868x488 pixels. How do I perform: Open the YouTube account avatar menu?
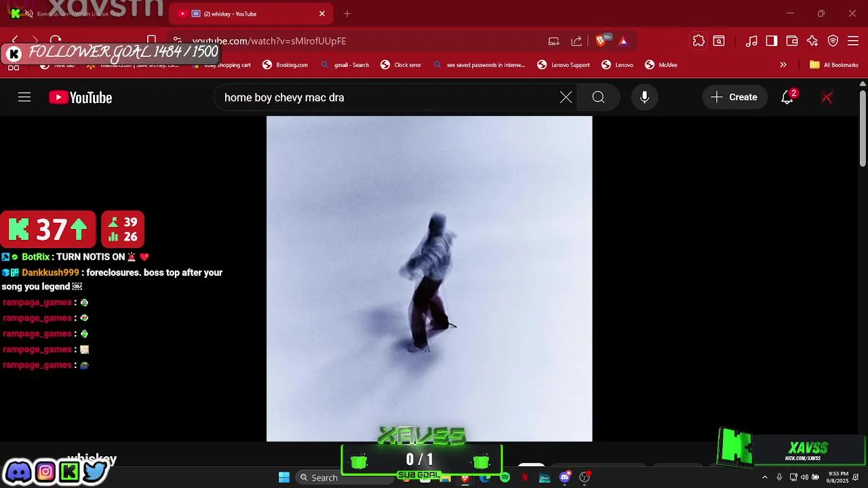click(827, 98)
